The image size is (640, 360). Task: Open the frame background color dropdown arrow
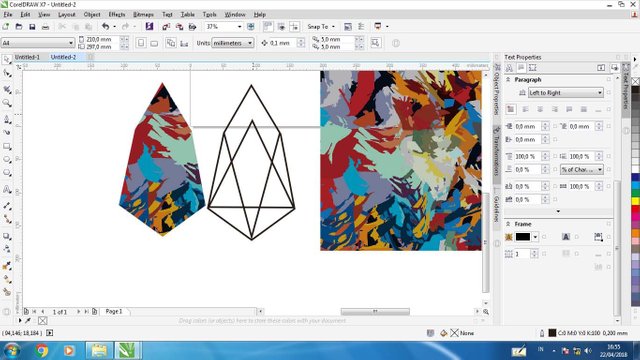click(x=535, y=237)
